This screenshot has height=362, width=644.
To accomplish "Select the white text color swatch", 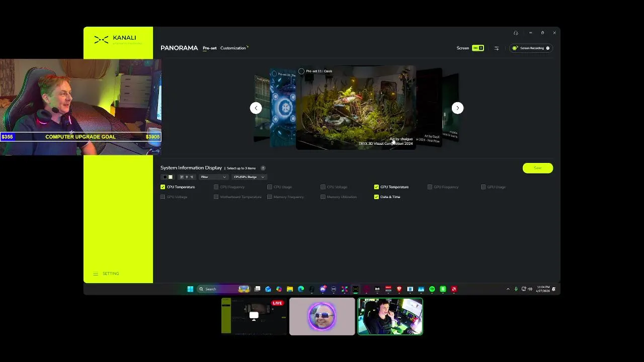I will [170, 177].
